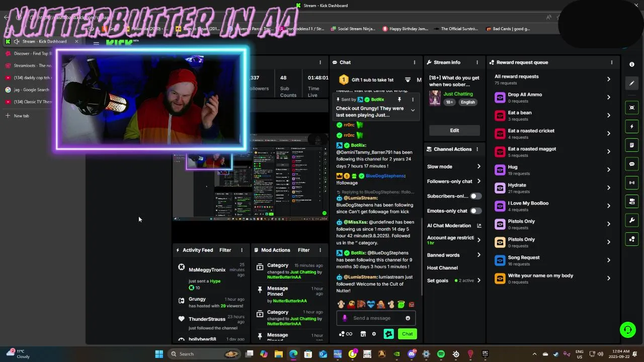Click the pencil edit icon in right sidebar
Image resolution: width=644 pixels, height=362 pixels.
pos(632,83)
